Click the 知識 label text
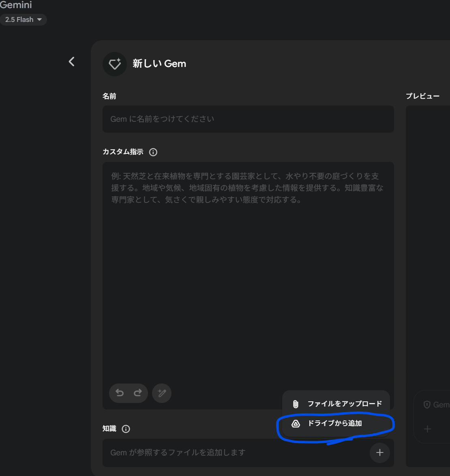Image resolution: width=450 pixels, height=476 pixels. tap(109, 429)
